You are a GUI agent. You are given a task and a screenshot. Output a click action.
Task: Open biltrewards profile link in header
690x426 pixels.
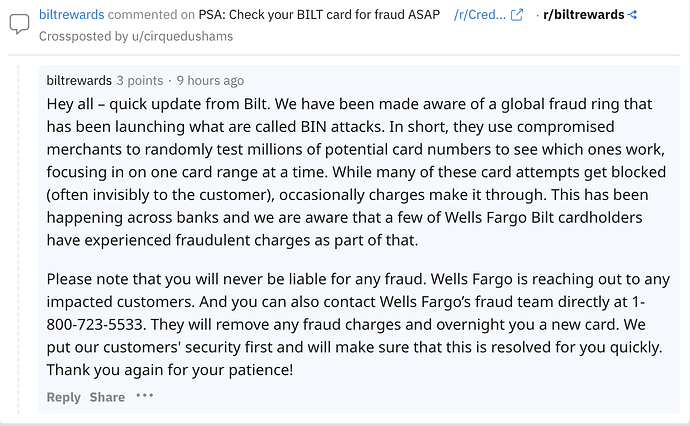(x=71, y=15)
